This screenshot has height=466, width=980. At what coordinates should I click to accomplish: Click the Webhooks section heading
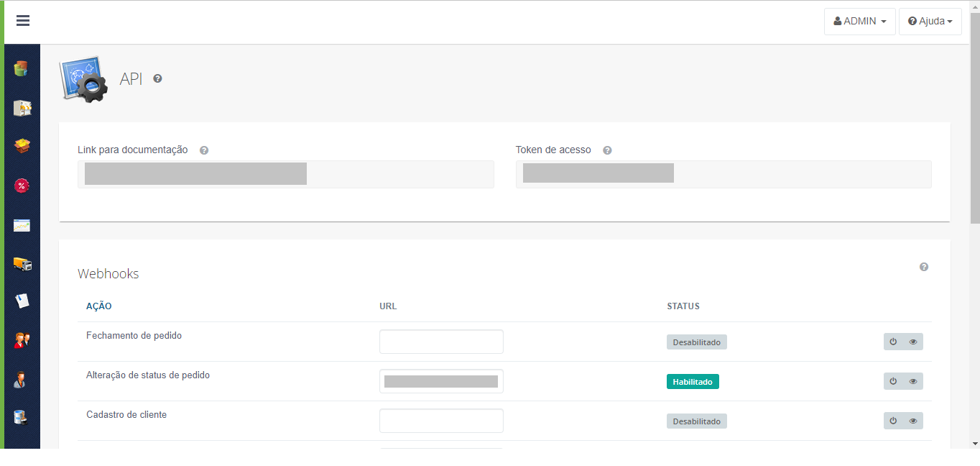point(108,274)
